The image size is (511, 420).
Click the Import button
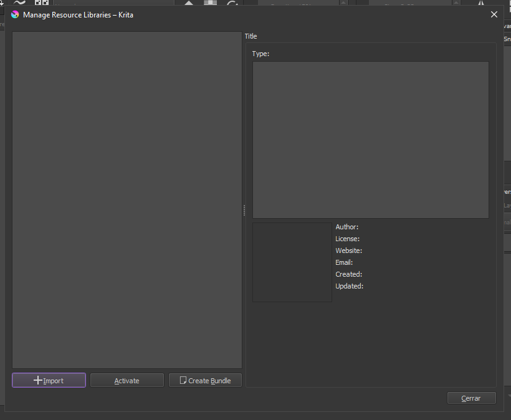[49, 380]
